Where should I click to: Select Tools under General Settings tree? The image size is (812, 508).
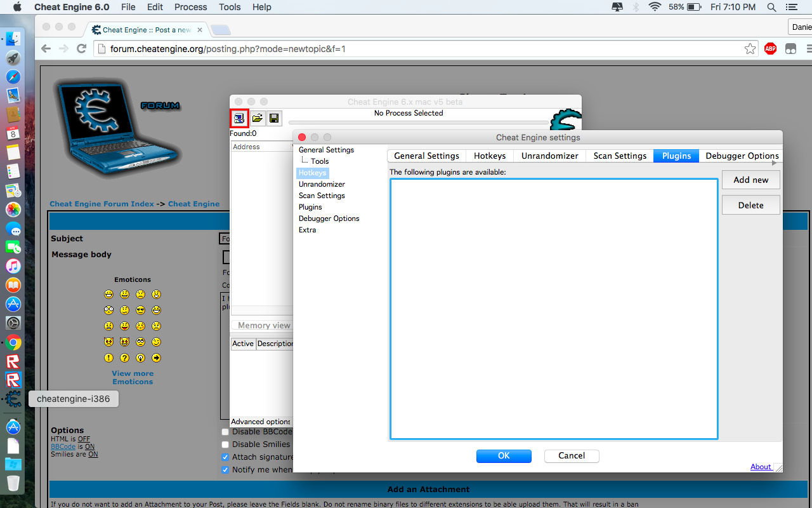click(320, 161)
